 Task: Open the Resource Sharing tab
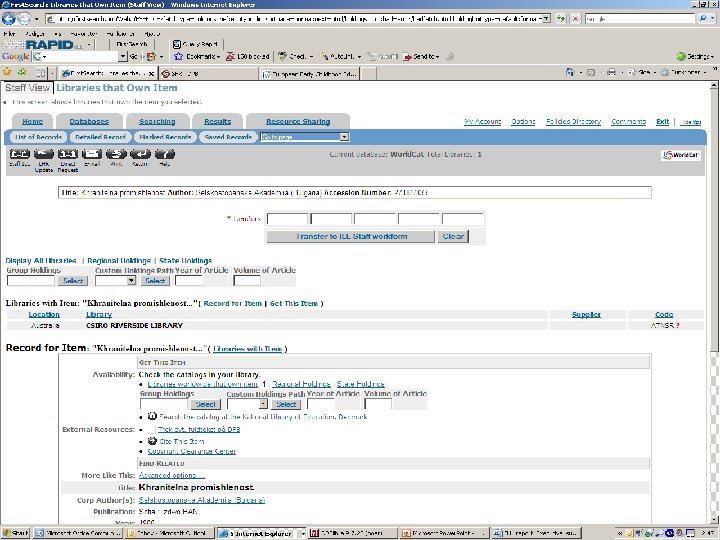pos(298,121)
